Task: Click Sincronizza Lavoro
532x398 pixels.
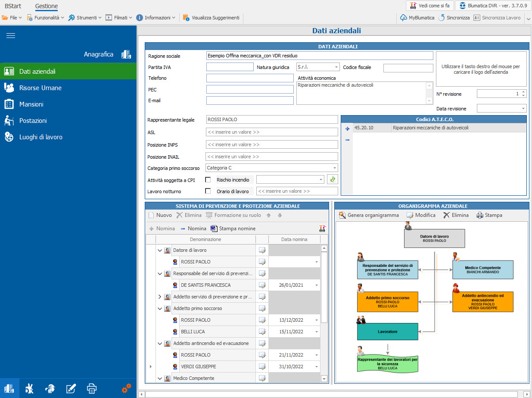Action: coord(497,18)
